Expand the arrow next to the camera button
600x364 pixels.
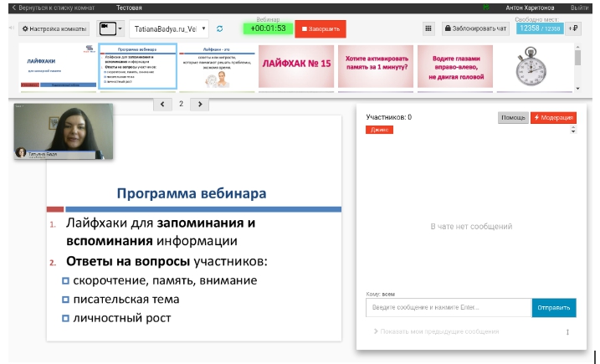(121, 28)
